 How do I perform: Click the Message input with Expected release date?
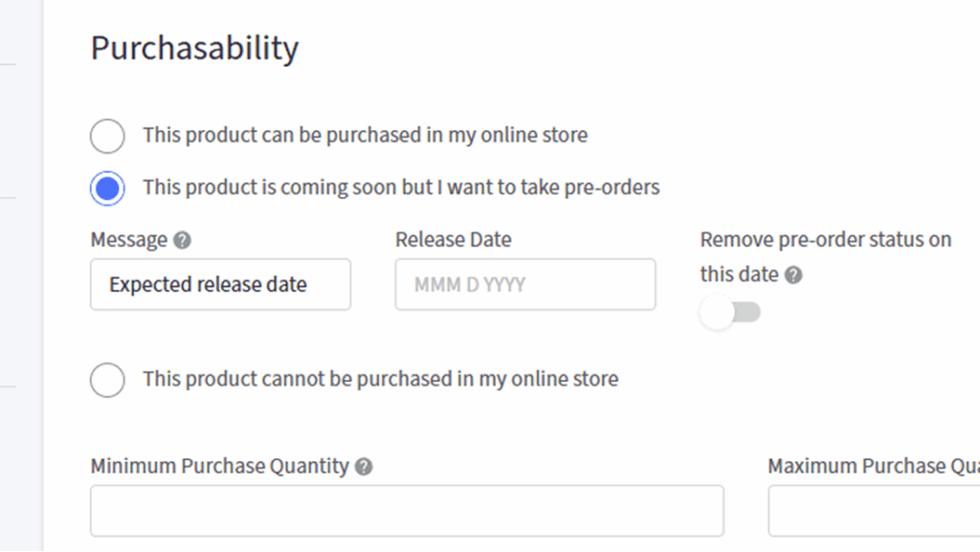(x=220, y=285)
